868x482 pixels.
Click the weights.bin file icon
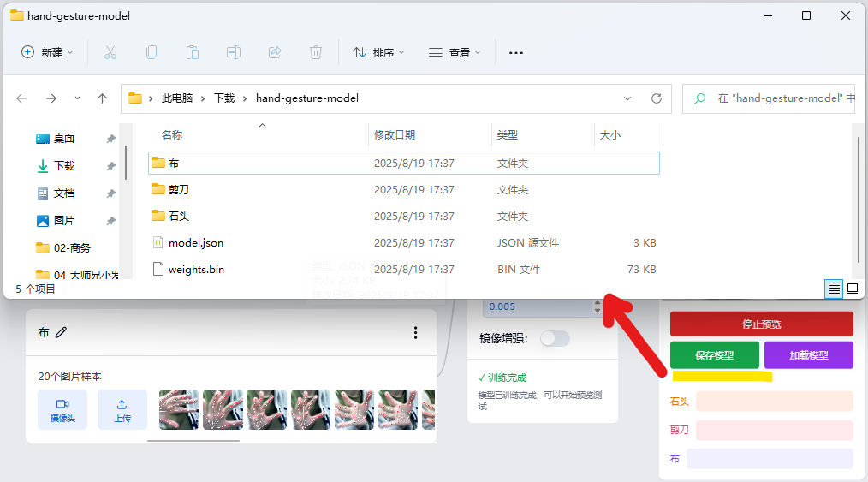pyautogui.click(x=158, y=269)
